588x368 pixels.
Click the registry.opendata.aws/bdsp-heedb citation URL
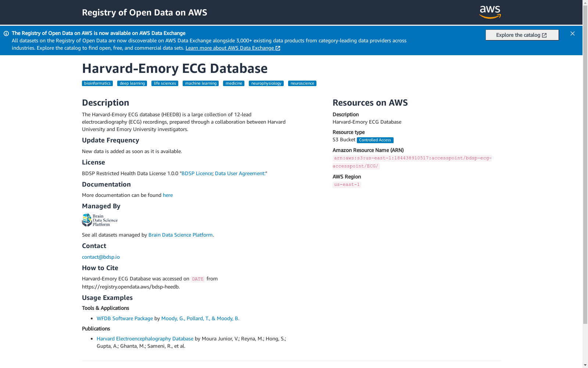coord(130,287)
